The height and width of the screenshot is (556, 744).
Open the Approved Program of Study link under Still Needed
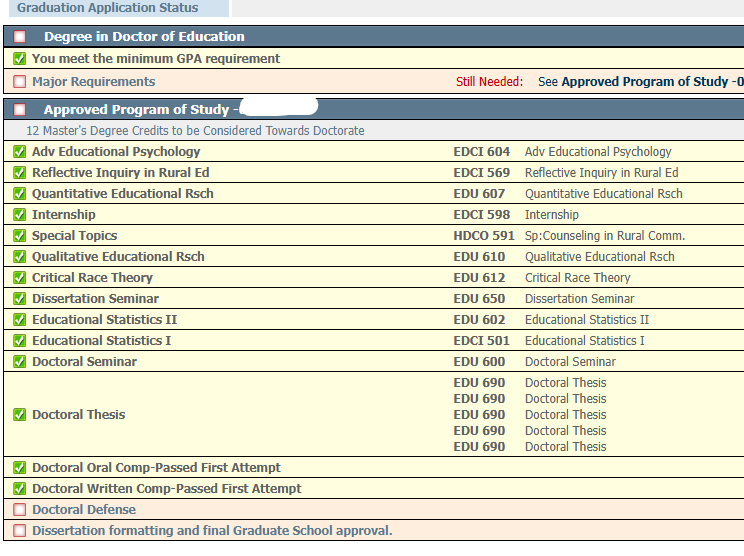pos(650,82)
